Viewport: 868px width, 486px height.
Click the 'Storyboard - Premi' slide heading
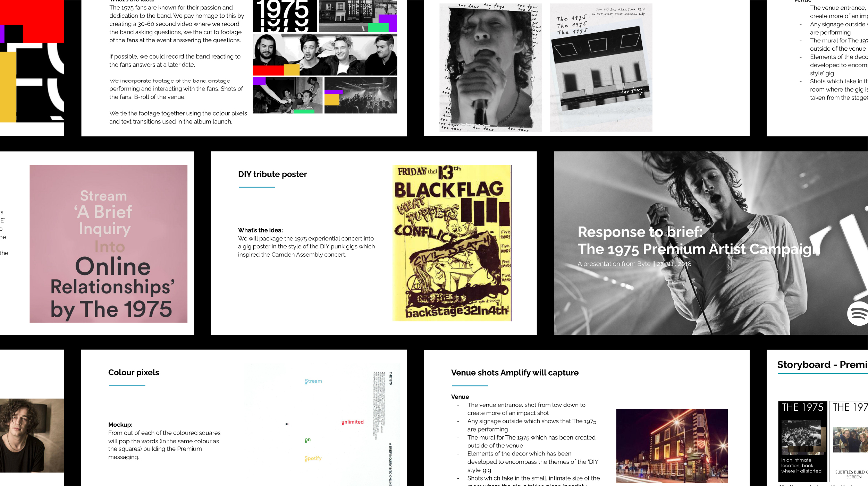(x=822, y=365)
